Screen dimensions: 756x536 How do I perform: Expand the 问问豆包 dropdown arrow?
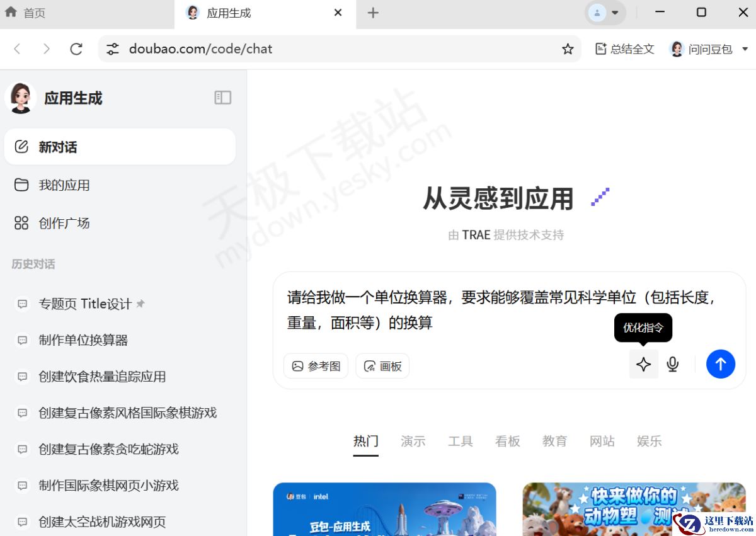click(x=745, y=48)
